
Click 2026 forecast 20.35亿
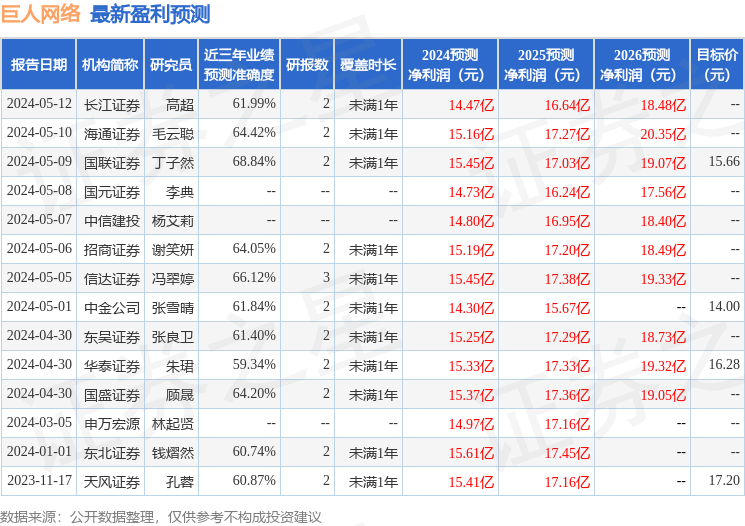pos(663,134)
